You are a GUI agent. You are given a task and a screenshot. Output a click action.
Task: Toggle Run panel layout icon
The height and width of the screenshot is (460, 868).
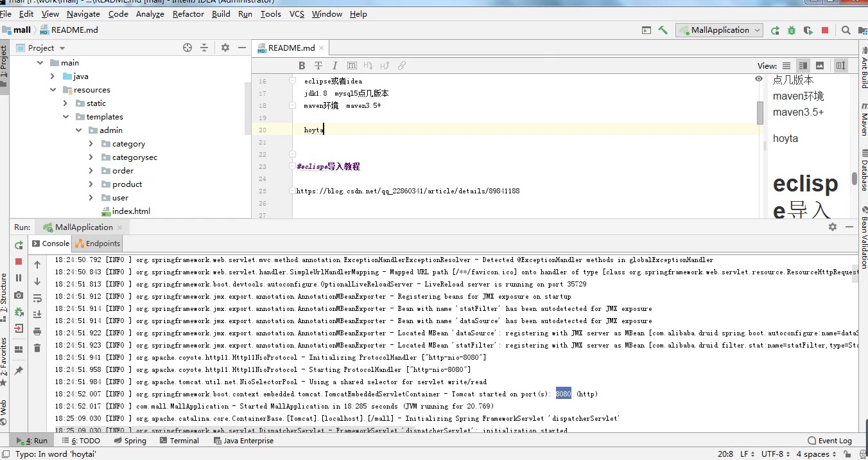click(19, 349)
